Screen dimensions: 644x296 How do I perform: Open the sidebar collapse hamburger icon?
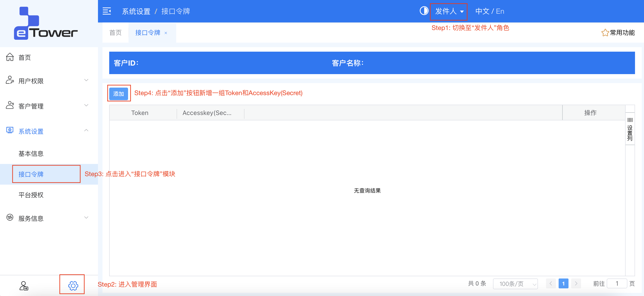click(107, 11)
